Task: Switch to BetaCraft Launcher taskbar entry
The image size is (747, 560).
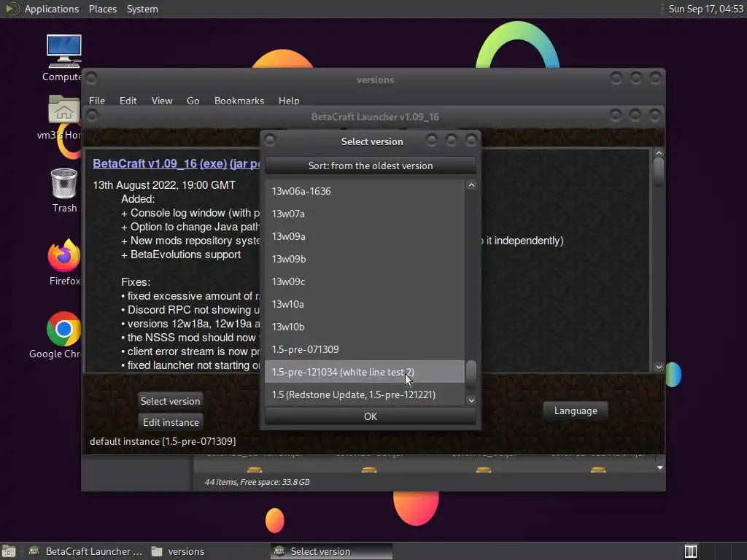Action: point(86,551)
